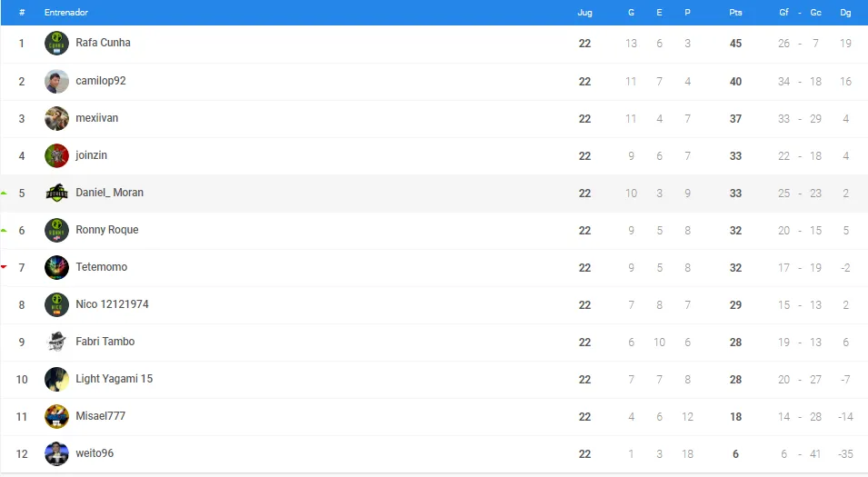This screenshot has width=868, height=477.
Task: Click the Jug column header
Action: (x=584, y=12)
